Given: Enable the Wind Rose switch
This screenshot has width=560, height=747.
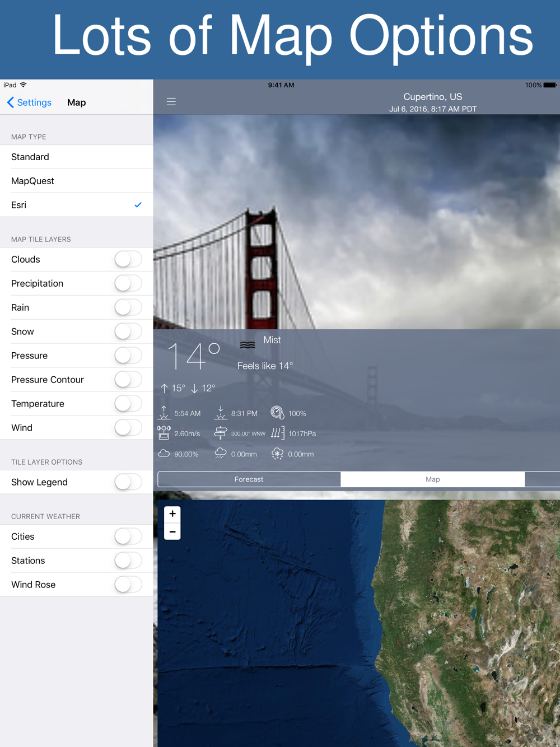Looking at the screenshot, I should [x=128, y=585].
